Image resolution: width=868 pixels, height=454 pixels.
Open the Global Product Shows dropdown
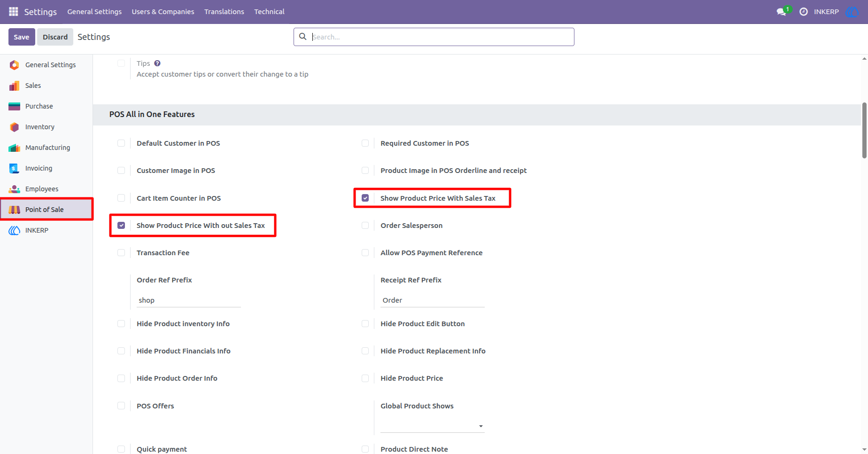tap(432, 426)
